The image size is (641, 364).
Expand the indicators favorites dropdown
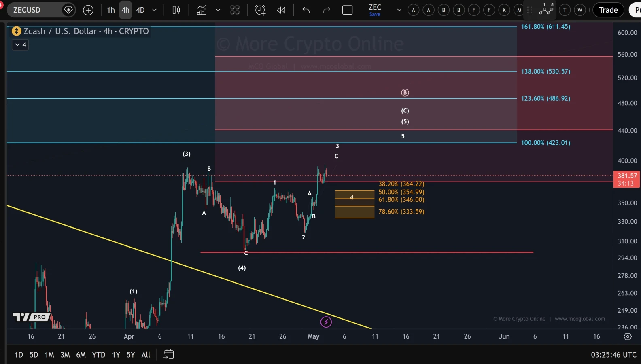tap(218, 10)
